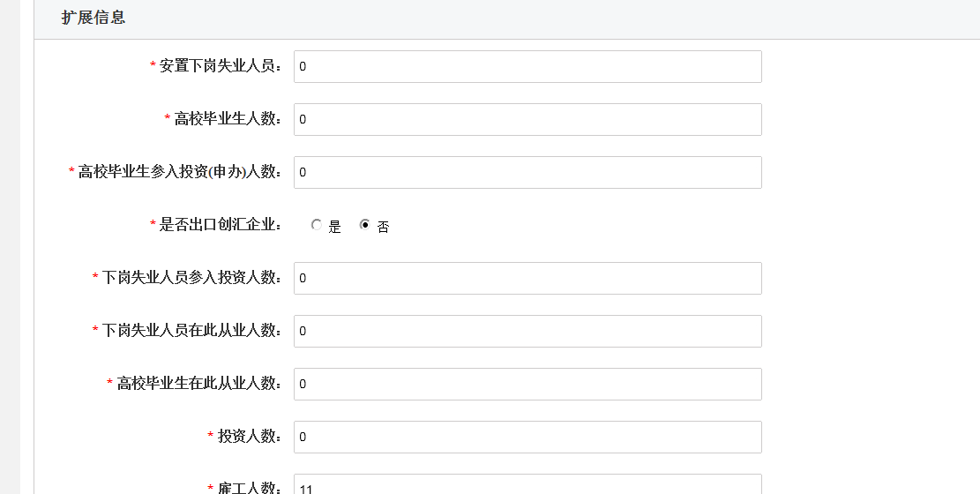Image resolution: width=980 pixels, height=494 pixels.
Task: Click the 扩展信息 section header
Action: (94, 18)
